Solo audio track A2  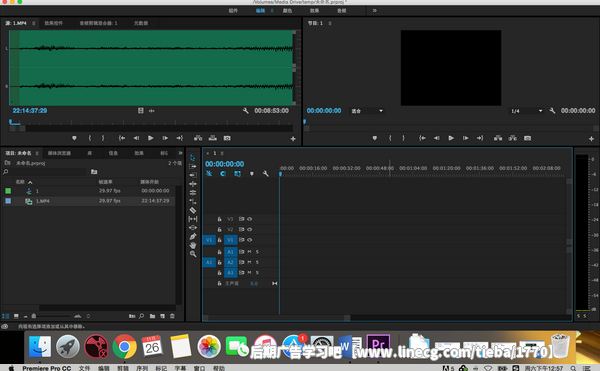click(257, 262)
